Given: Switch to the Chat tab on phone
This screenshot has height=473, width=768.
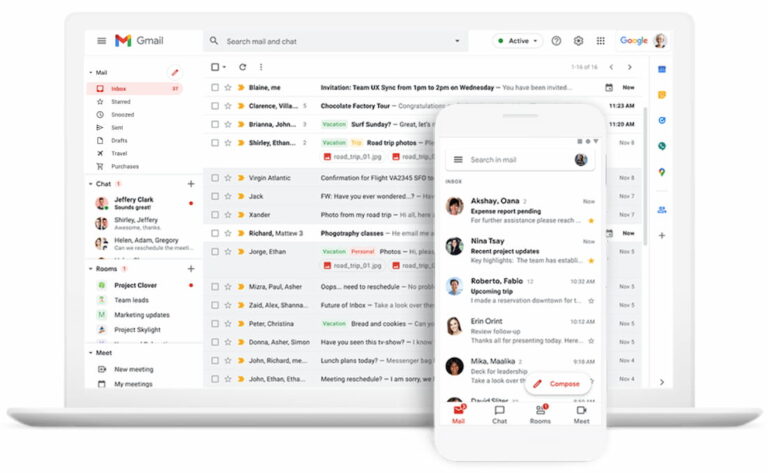Looking at the screenshot, I should click(499, 414).
